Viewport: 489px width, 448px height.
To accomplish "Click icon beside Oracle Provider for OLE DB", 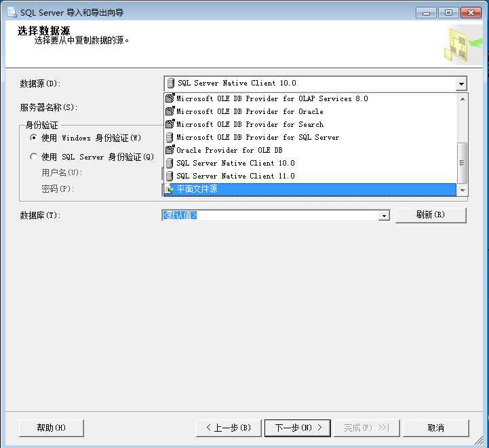I will pos(170,150).
